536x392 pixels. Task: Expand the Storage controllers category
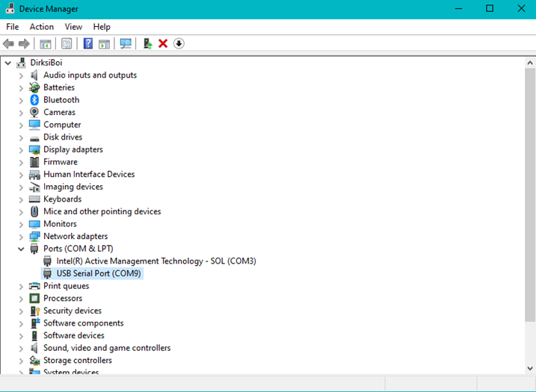click(x=21, y=361)
